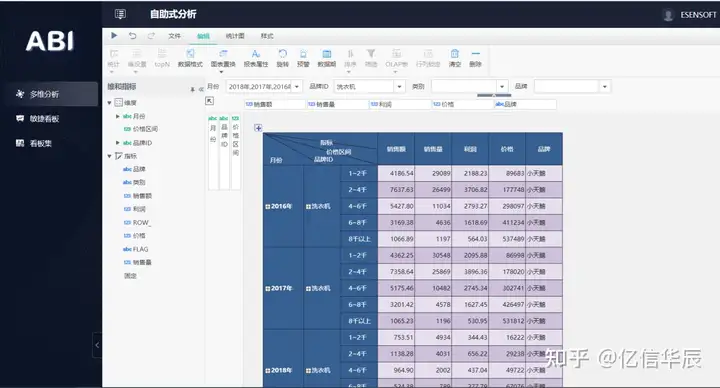720x388 pixels.
Task: Collapse the left sidebar with arrow handle
Action: [97, 345]
